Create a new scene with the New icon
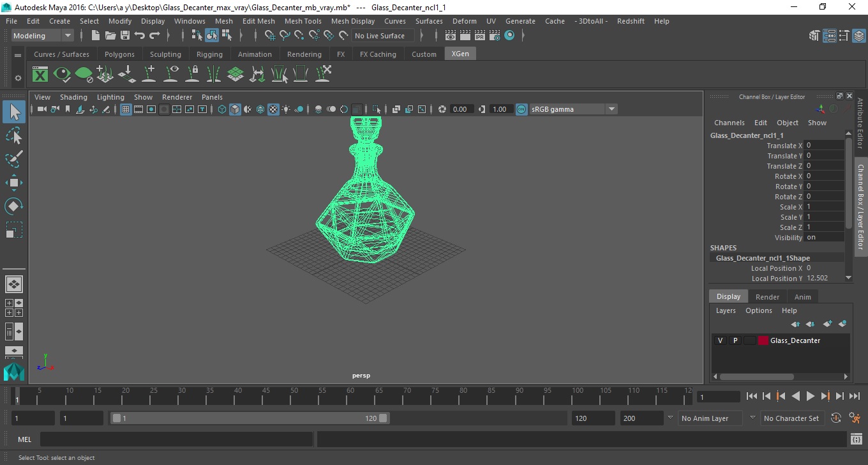868x465 pixels. (96, 36)
